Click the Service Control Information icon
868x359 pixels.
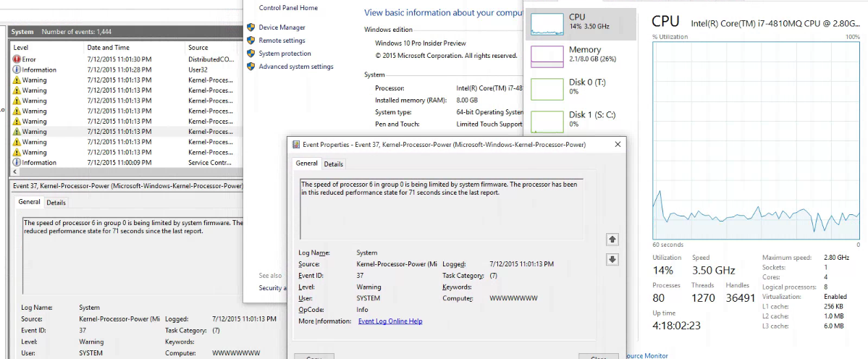17,163
